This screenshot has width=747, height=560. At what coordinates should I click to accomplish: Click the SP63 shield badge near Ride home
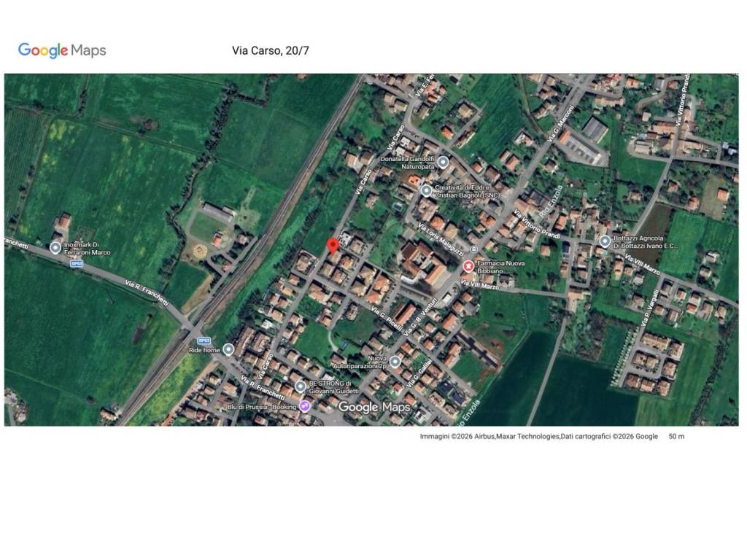pos(204,340)
